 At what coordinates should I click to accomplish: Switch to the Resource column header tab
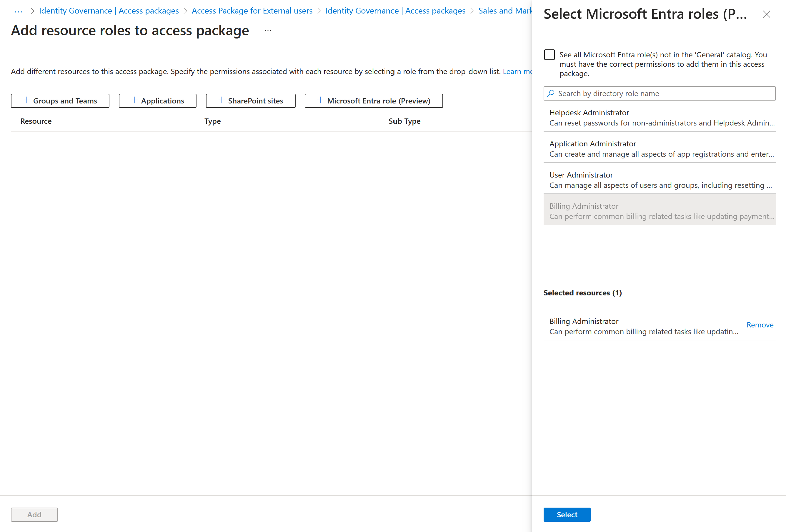point(36,121)
